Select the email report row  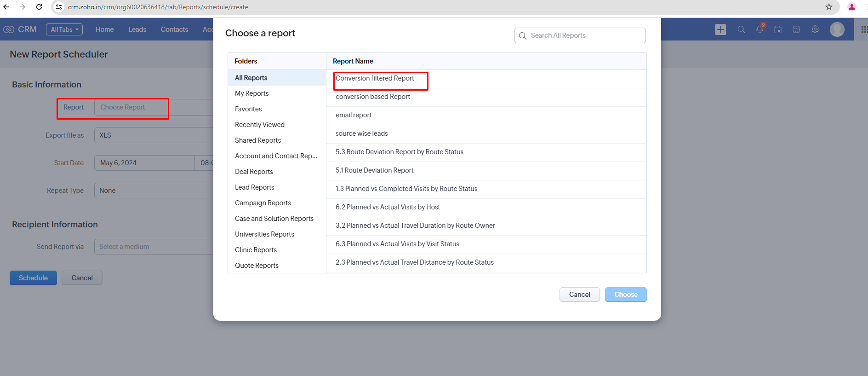(x=486, y=116)
